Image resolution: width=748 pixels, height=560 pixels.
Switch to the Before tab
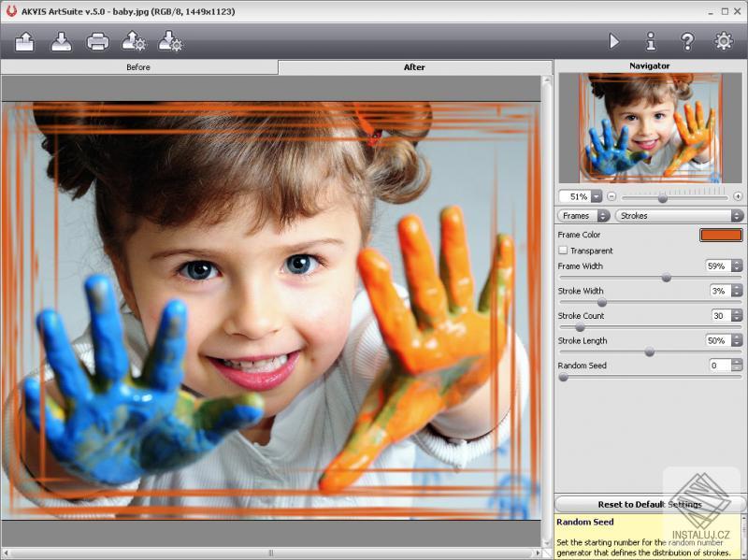pyautogui.click(x=138, y=67)
